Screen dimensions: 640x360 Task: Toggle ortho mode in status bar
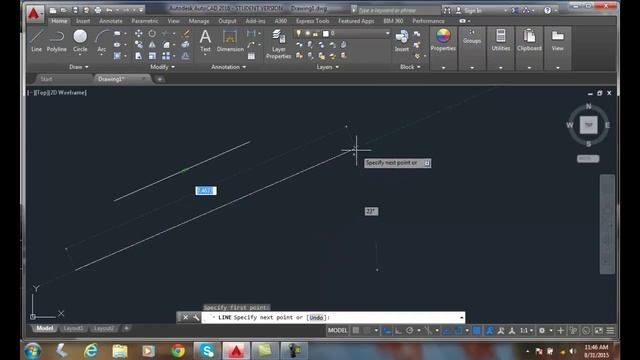[x=398, y=331]
